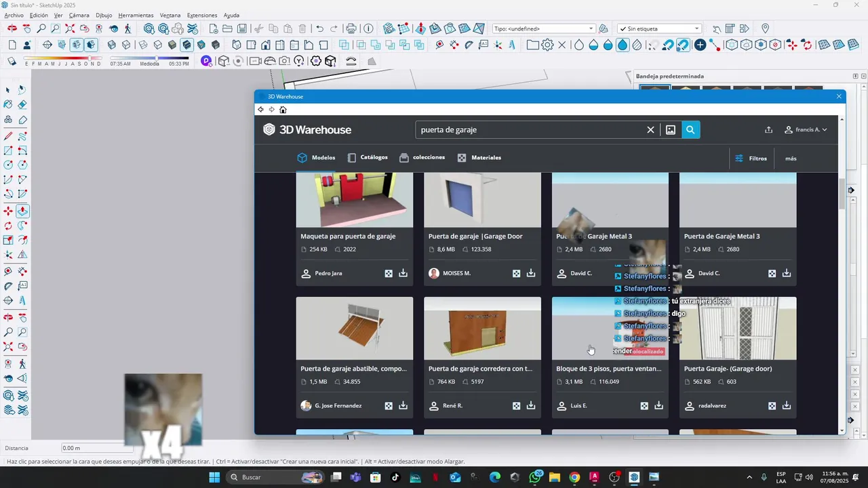Toggle the highlighted magnet toolbar button
Image resolution: width=868 pixels, height=488 pixels.
coord(683,45)
